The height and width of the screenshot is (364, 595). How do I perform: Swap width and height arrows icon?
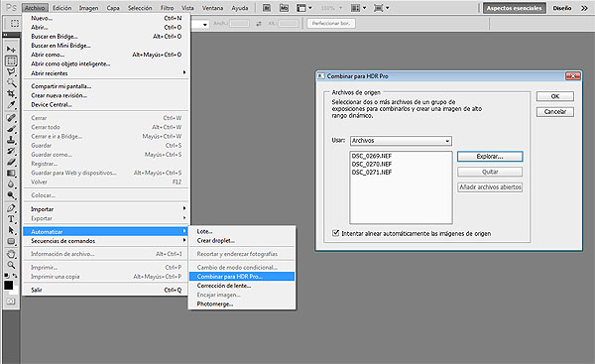[259, 24]
